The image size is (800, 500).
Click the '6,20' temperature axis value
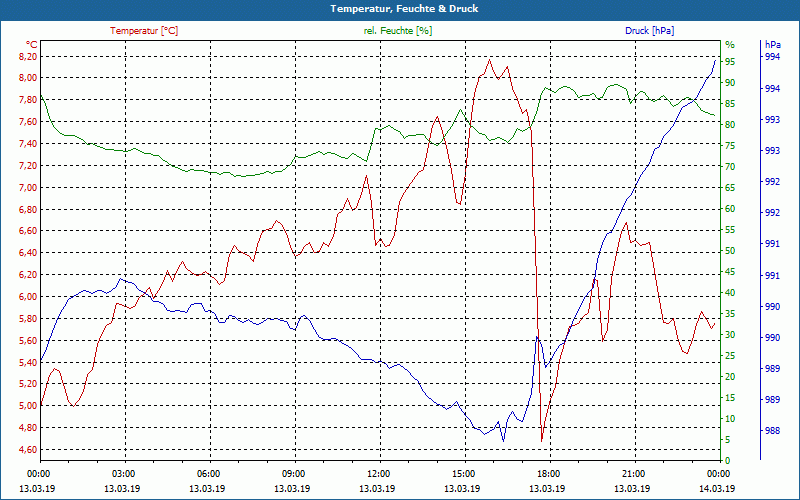[x=28, y=275]
